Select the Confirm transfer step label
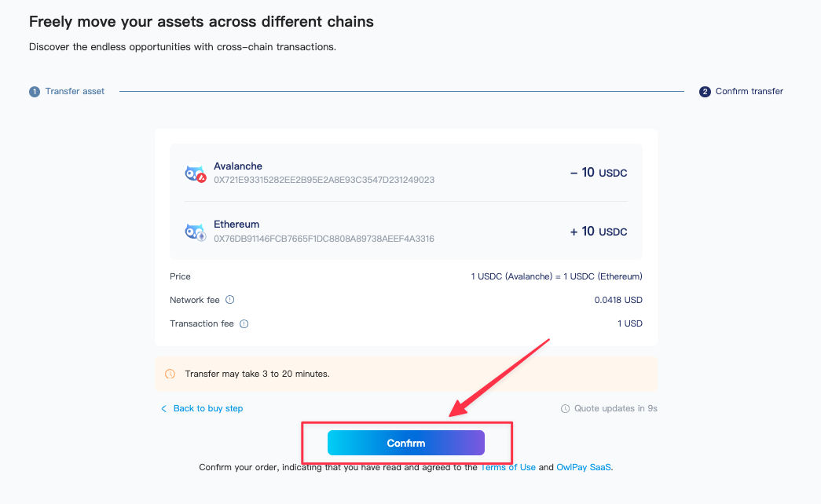This screenshot has height=504, width=821. pos(749,92)
